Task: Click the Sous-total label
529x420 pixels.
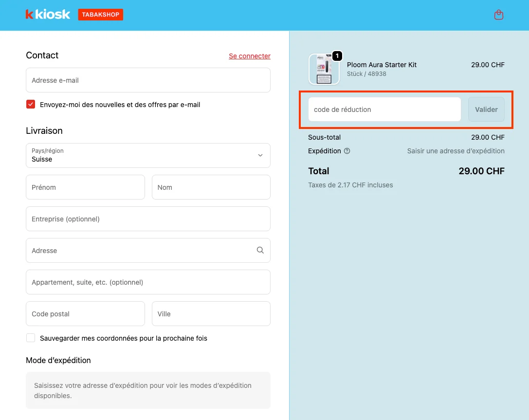Action: click(x=324, y=137)
